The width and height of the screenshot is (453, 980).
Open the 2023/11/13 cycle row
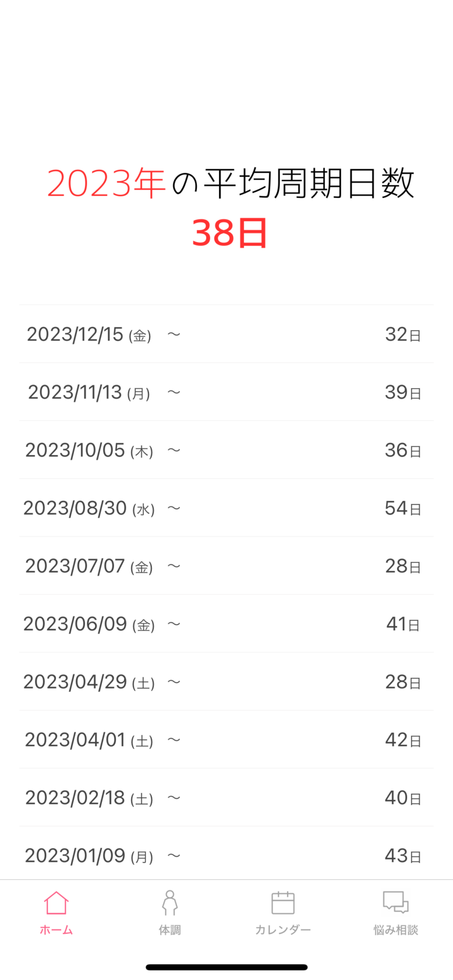(x=226, y=392)
